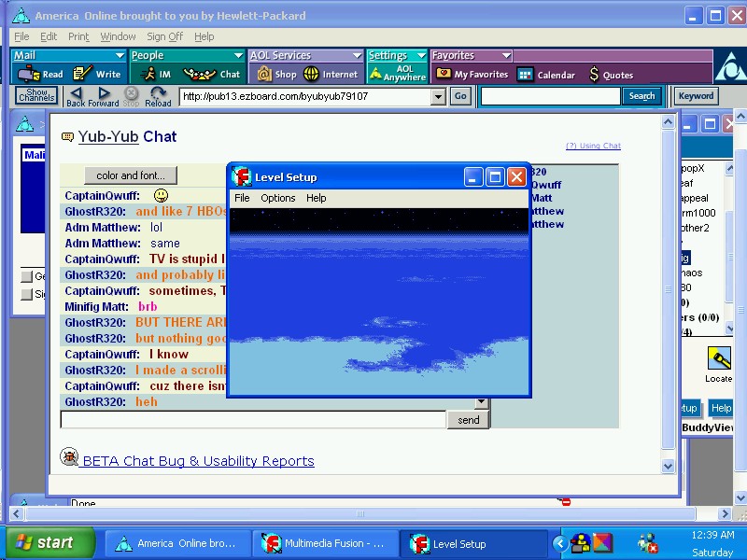Expand the AOL Services dropdown
Image resolution: width=747 pixels, height=560 pixels.
tap(357, 56)
